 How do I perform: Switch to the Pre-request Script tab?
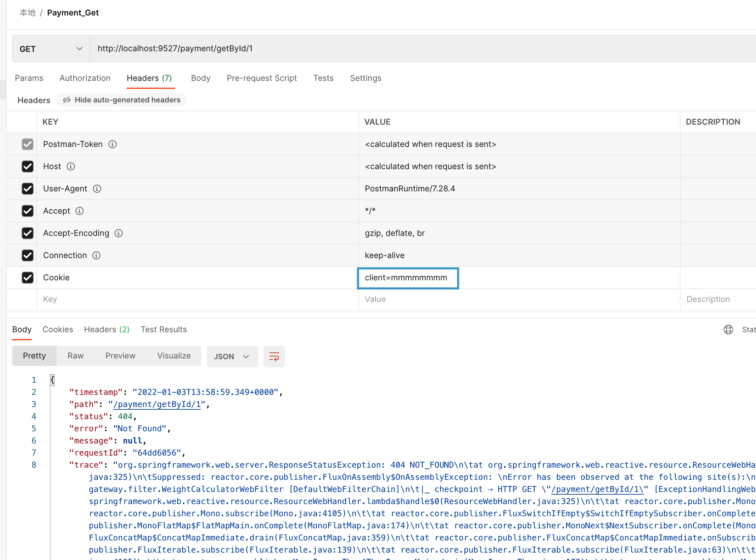[261, 78]
